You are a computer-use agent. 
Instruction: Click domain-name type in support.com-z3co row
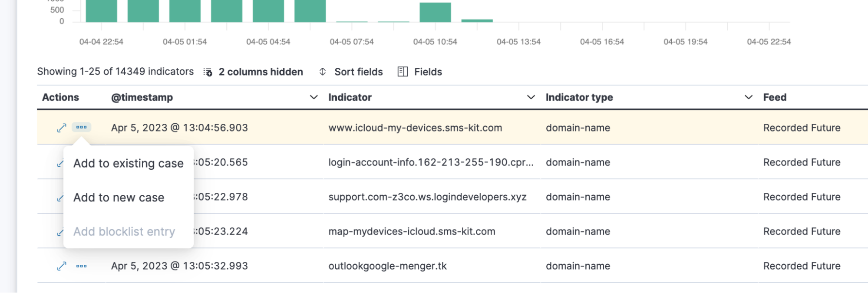pos(578,197)
